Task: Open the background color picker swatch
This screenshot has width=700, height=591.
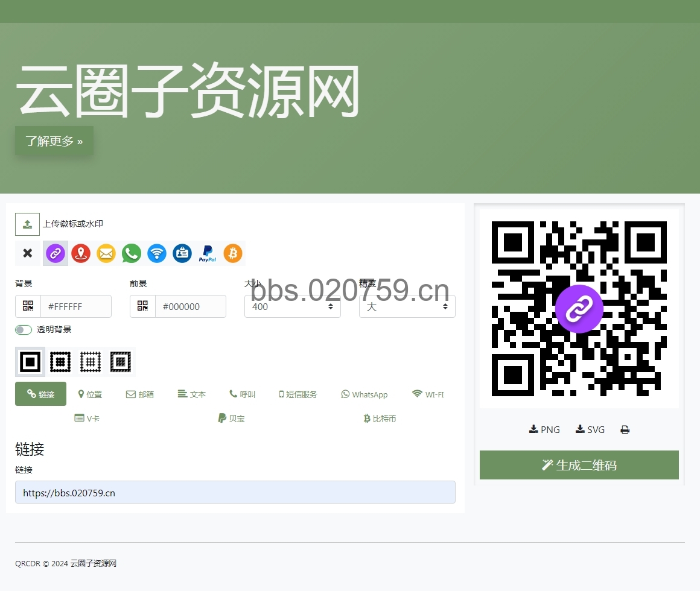Action: [28, 306]
